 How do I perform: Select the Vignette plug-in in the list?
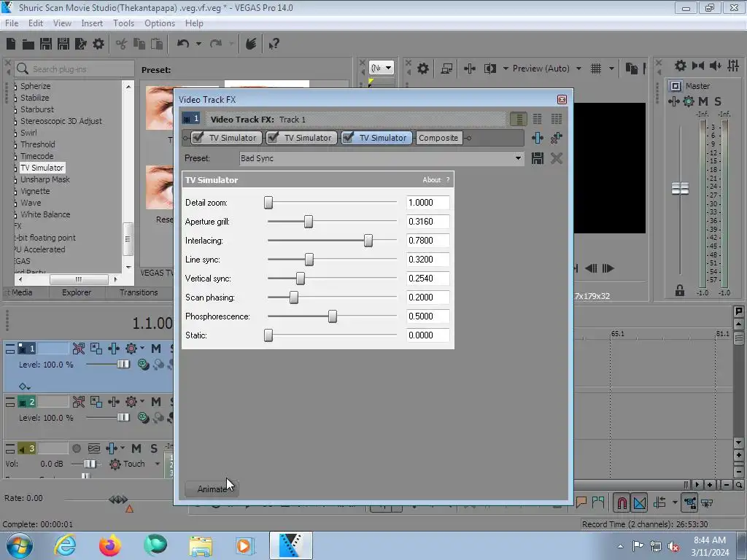pos(35,191)
